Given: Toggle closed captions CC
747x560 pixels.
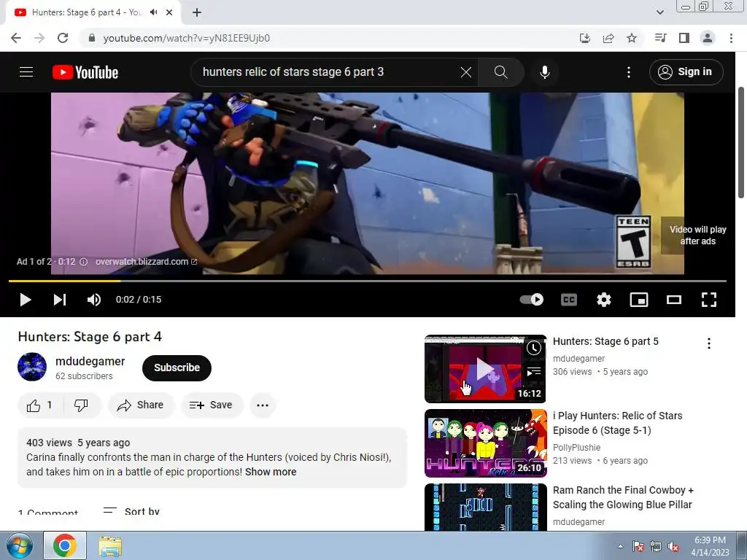Looking at the screenshot, I should tap(569, 300).
